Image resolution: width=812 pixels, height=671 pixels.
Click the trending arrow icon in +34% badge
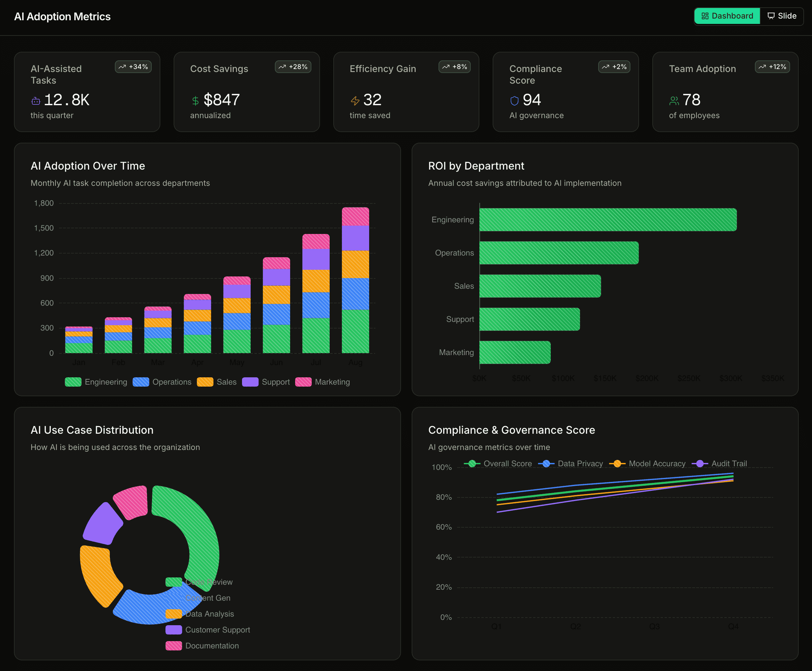click(122, 67)
